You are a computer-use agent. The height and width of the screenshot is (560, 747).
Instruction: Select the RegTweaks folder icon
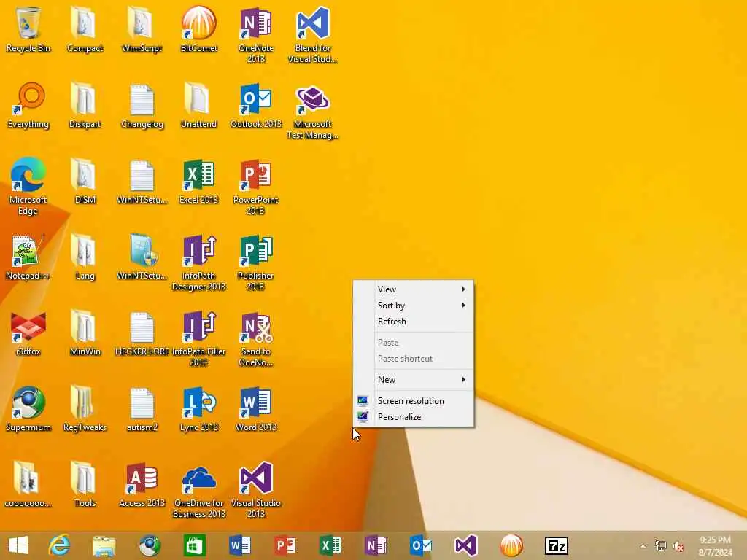tap(85, 408)
